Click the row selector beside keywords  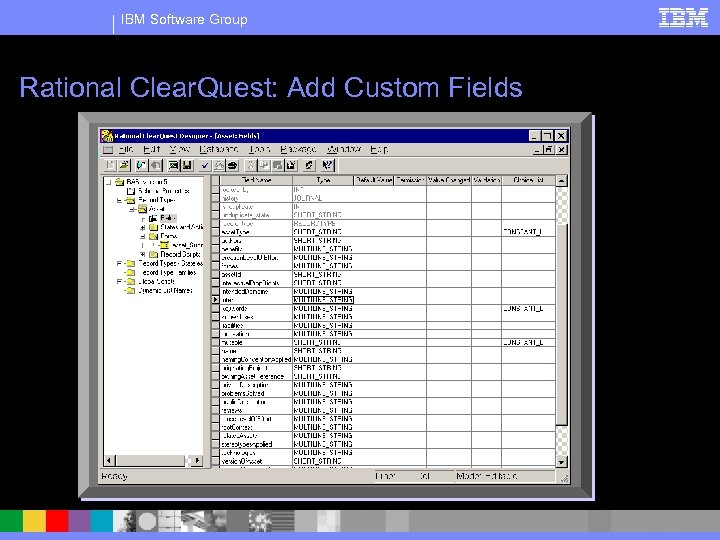(215, 309)
